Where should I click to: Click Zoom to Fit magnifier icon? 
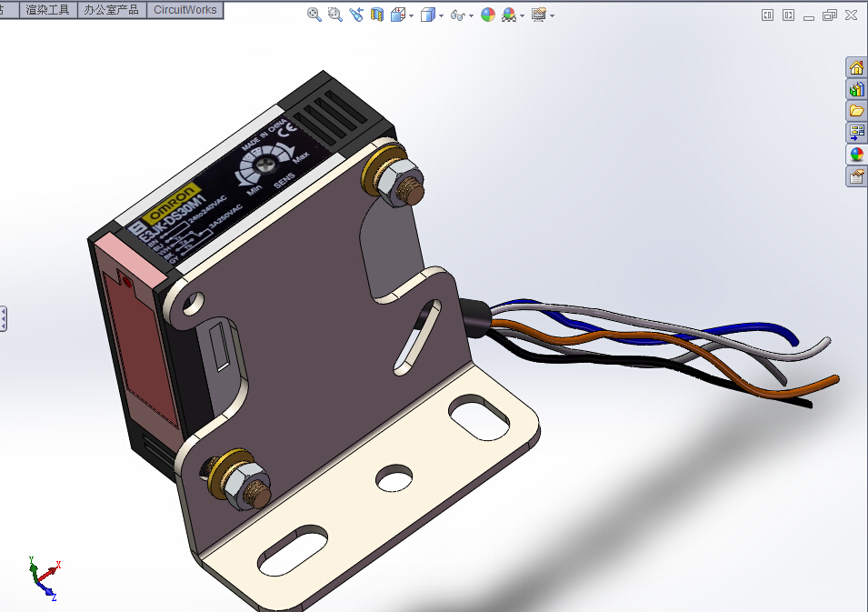tap(314, 15)
